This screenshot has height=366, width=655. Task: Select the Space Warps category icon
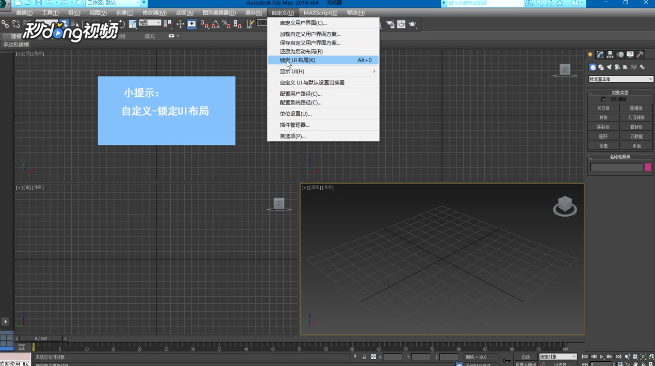(634, 67)
